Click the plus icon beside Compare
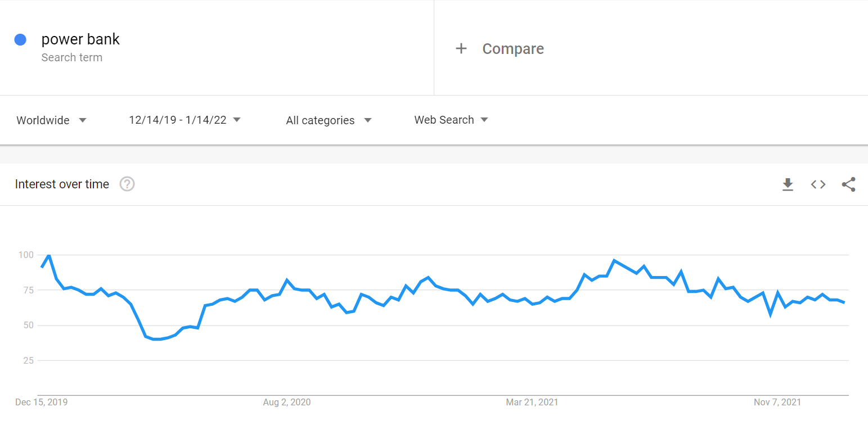 click(x=461, y=49)
